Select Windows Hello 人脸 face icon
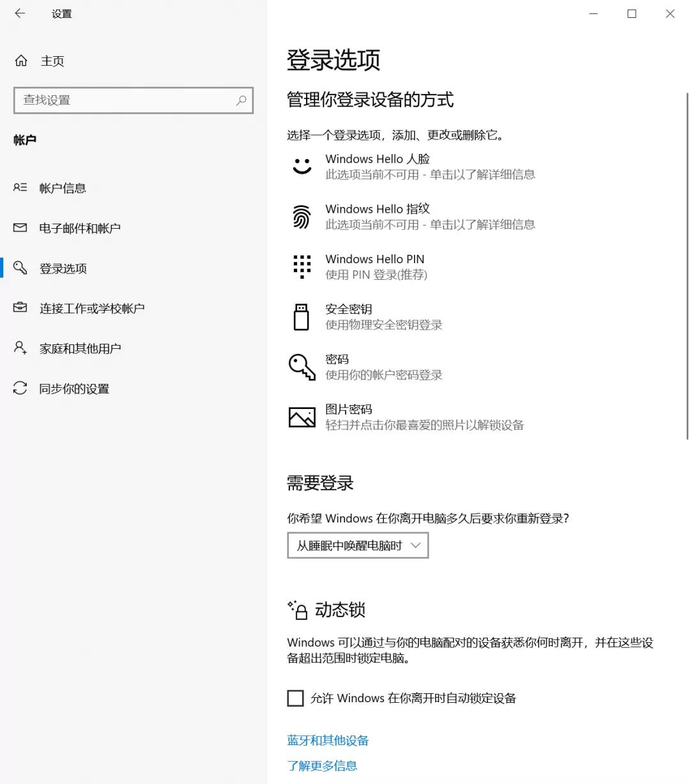 pyautogui.click(x=301, y=166)
